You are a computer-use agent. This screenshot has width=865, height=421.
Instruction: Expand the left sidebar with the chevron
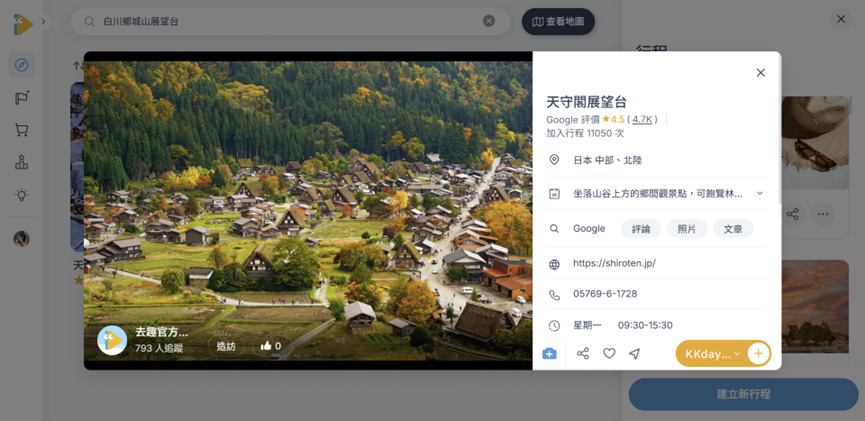(44, 22)
